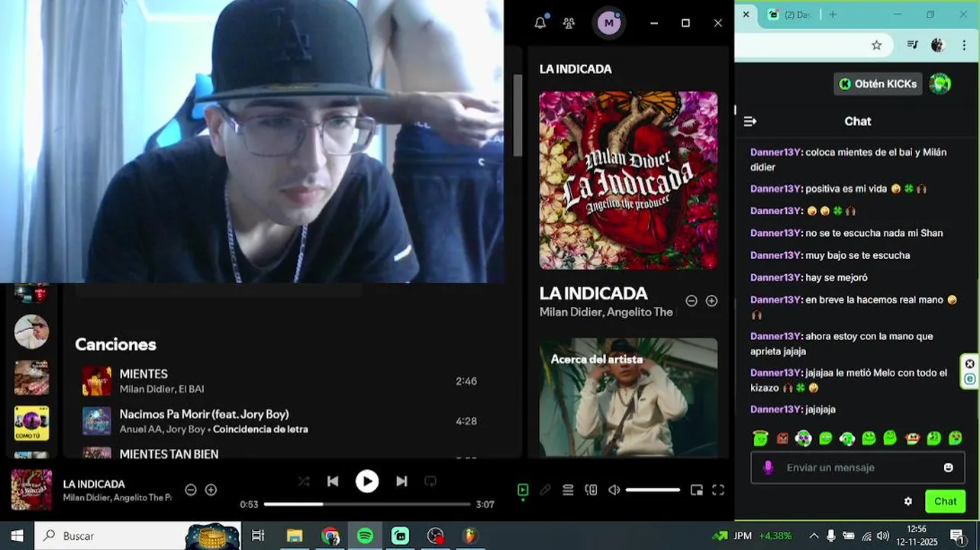Open File Explorer from the taskbar
Viewport: 980px width, 550px height.
295,535
